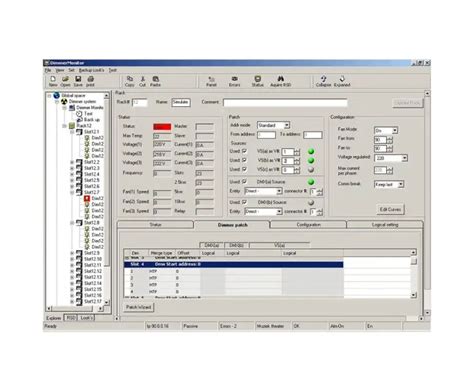Expand the Slot12.2 tree node

point(72,162)
